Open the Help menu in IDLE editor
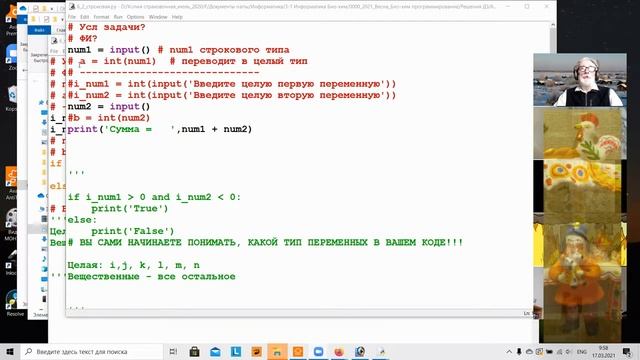This screenshot has width=640, height=360. [x=177, y=17]
